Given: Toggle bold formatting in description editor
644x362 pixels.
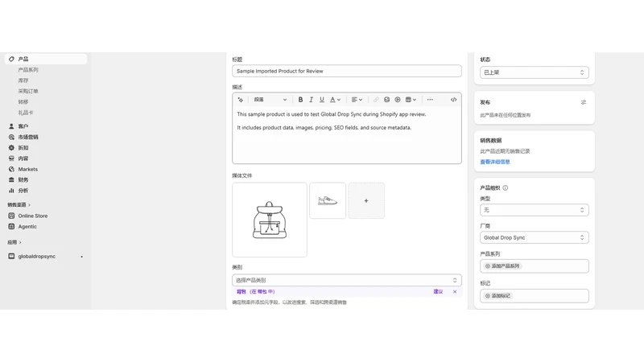Looking at the screenshot, I should [x=300, y=100].
